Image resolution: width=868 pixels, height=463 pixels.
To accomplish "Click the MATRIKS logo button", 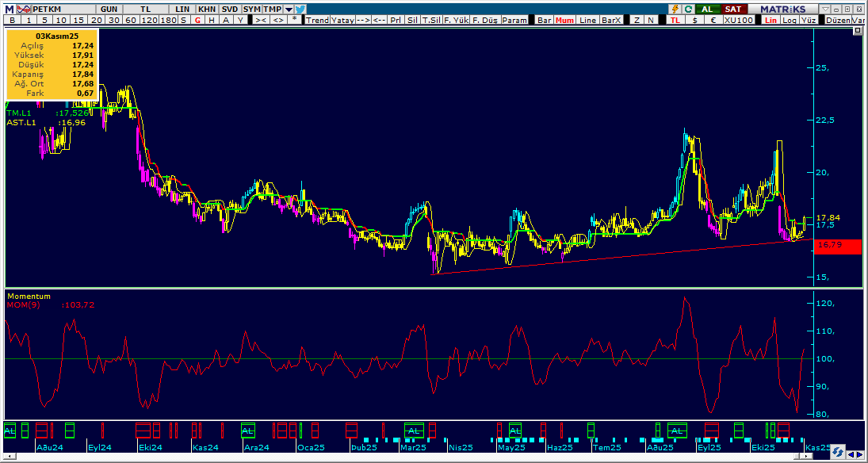I will coord(783,9).
